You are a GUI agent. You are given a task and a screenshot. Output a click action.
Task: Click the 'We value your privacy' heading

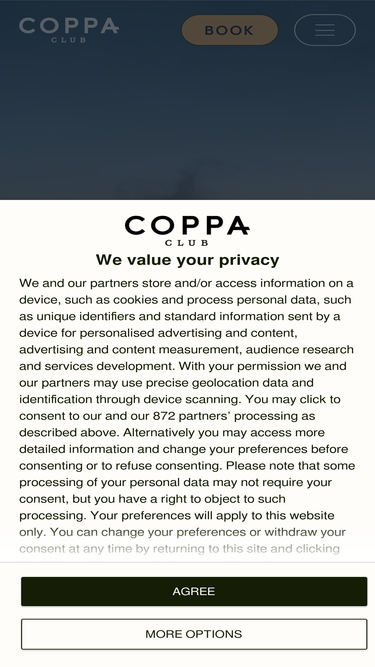point(188,259)
